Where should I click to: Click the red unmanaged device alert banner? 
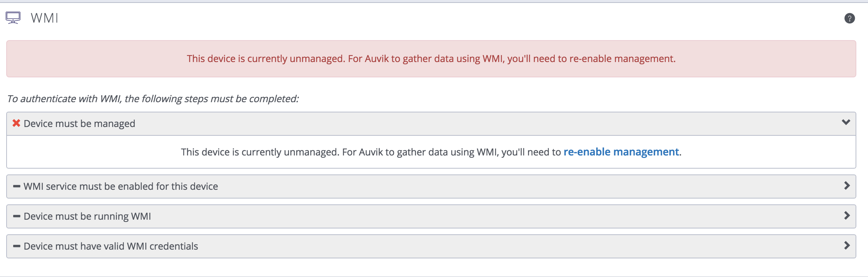tap(431, 59)
